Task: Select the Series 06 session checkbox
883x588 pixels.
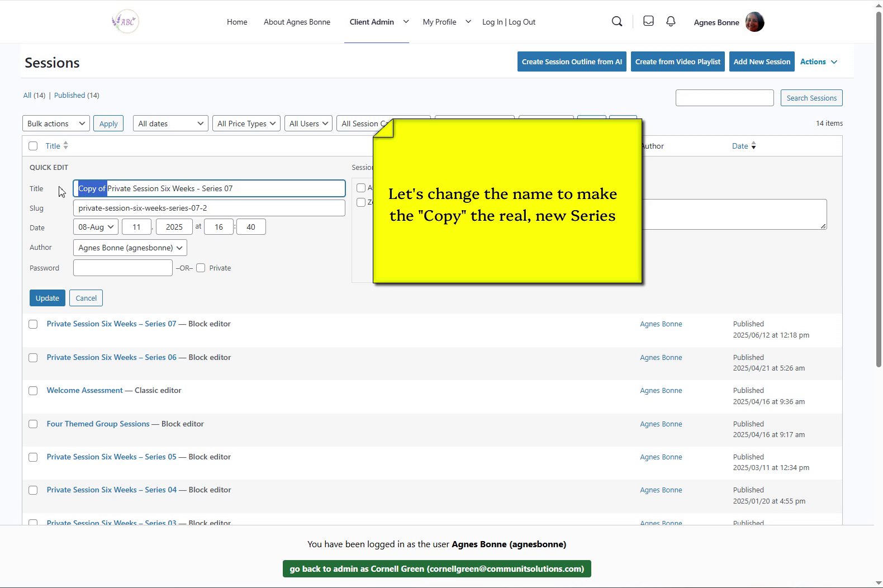Action: pyautogui.click(x=33, y=358)
